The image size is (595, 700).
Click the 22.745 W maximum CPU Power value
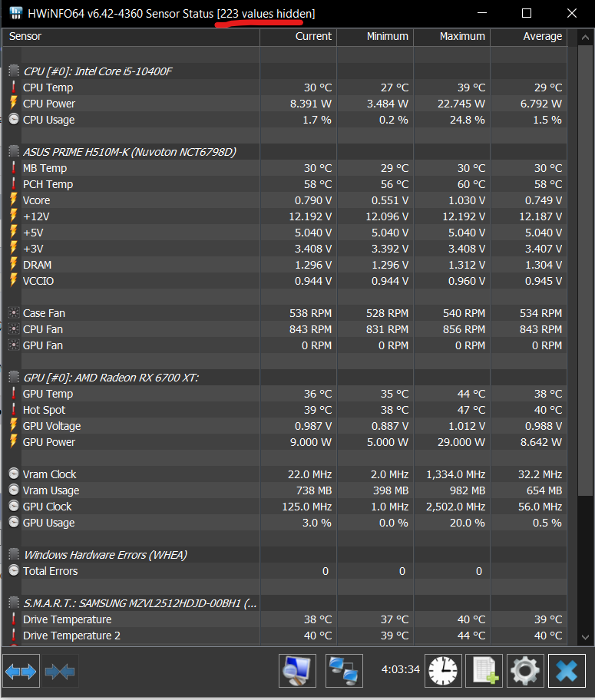[461, 104]
